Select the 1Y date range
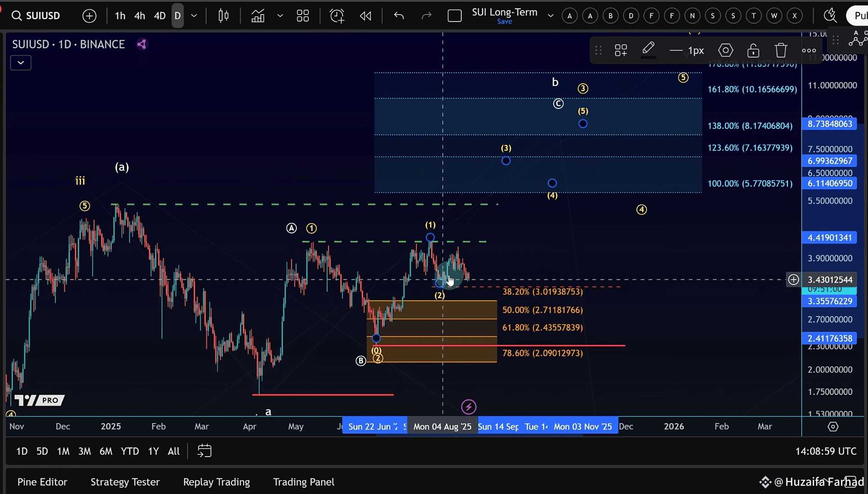This screenshot has height=494, width=868. tap(153, 451)
